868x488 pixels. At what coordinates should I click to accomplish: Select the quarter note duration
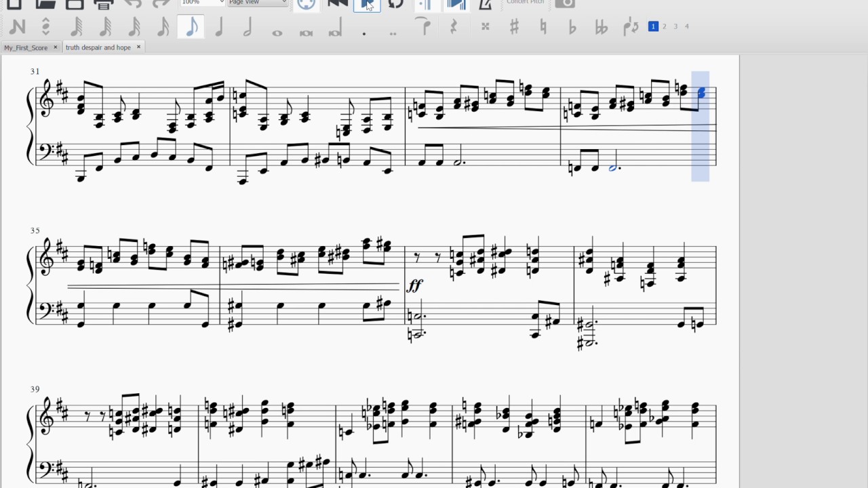(219, 27)
